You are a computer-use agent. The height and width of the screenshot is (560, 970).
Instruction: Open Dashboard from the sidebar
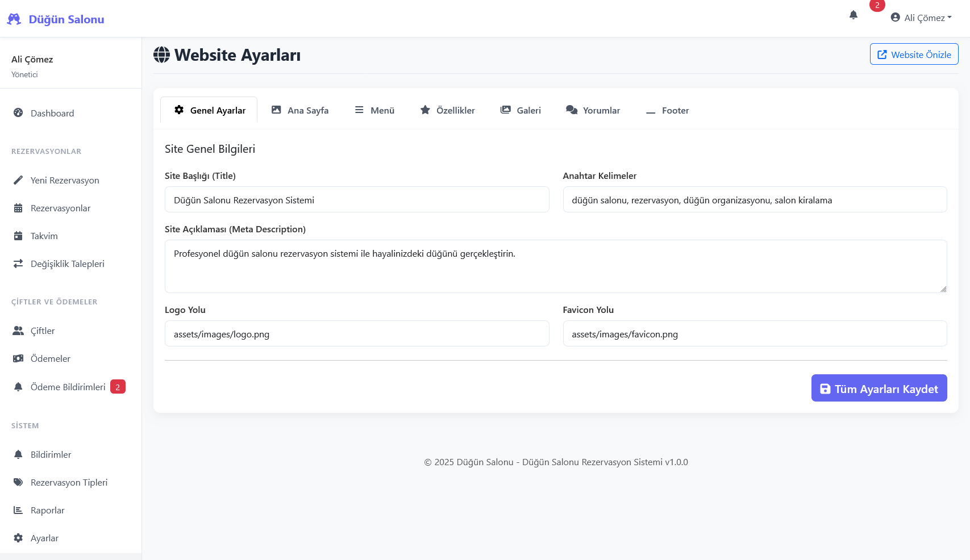[52, 113]
